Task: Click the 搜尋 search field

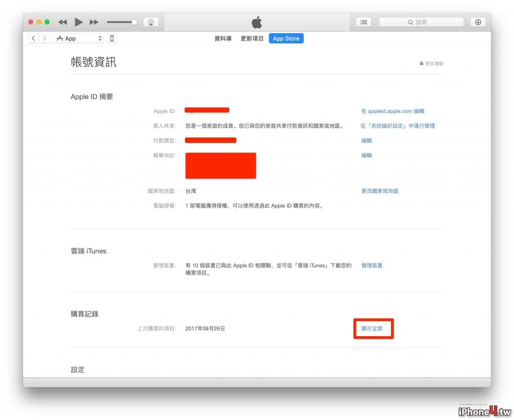Action: coord(421,22)
